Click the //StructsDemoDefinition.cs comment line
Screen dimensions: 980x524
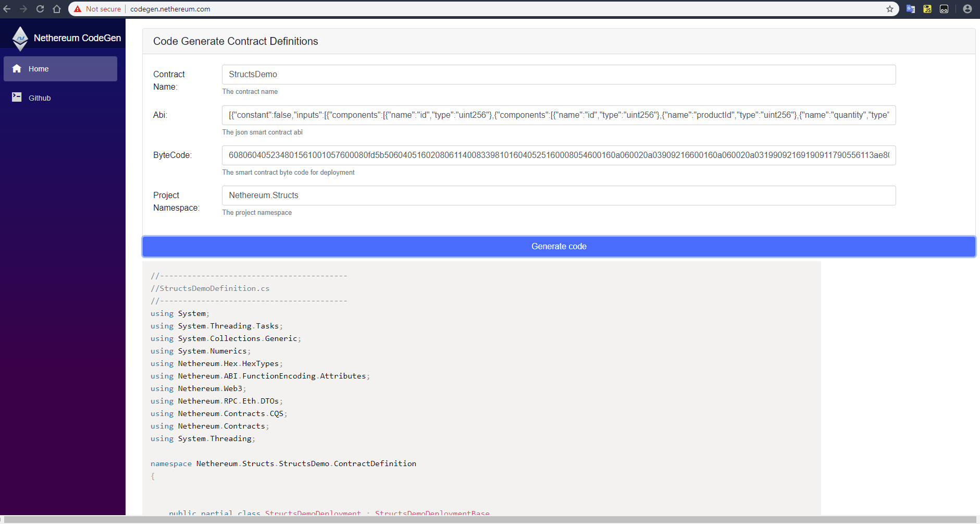click(x=210, y=288)
